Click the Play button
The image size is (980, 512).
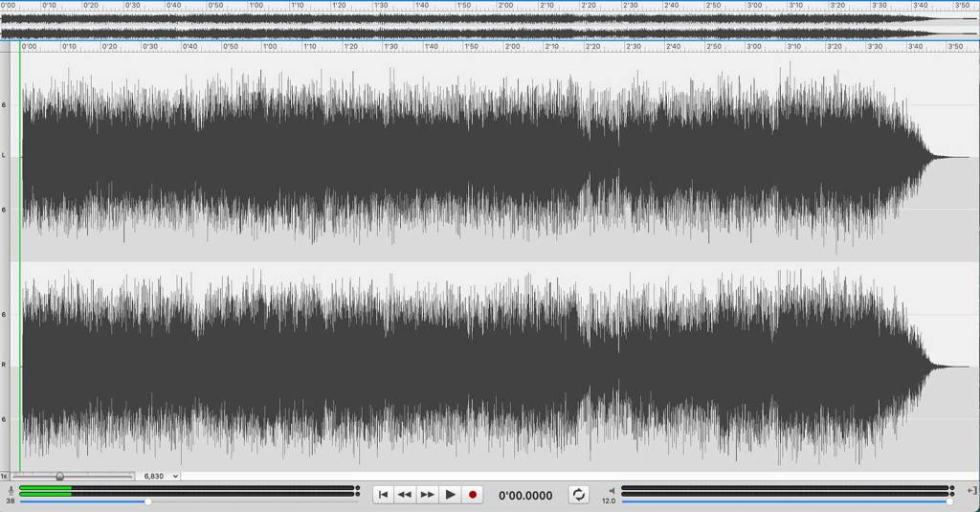pos(450,495)
